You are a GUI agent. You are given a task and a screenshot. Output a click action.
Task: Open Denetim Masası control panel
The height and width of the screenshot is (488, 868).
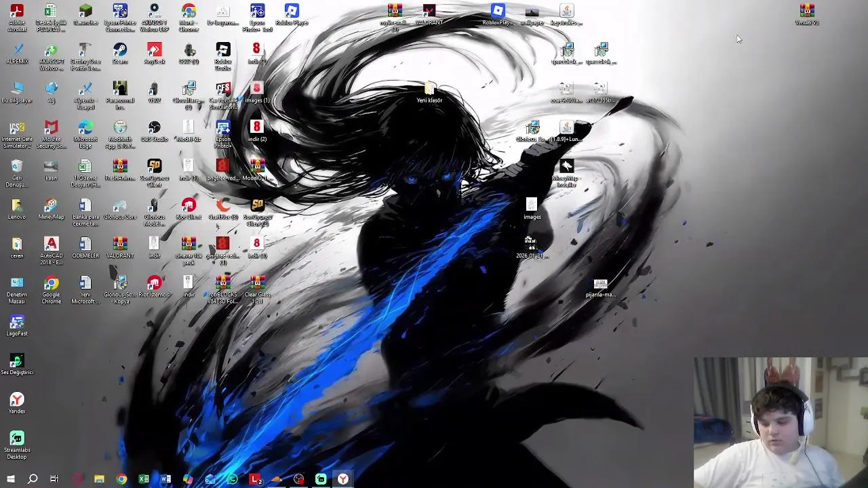[17, 289]
